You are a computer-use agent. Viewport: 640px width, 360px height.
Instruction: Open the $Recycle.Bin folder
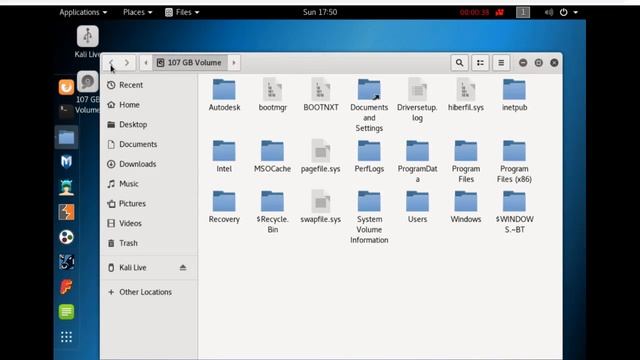click(x=272, y=212)
